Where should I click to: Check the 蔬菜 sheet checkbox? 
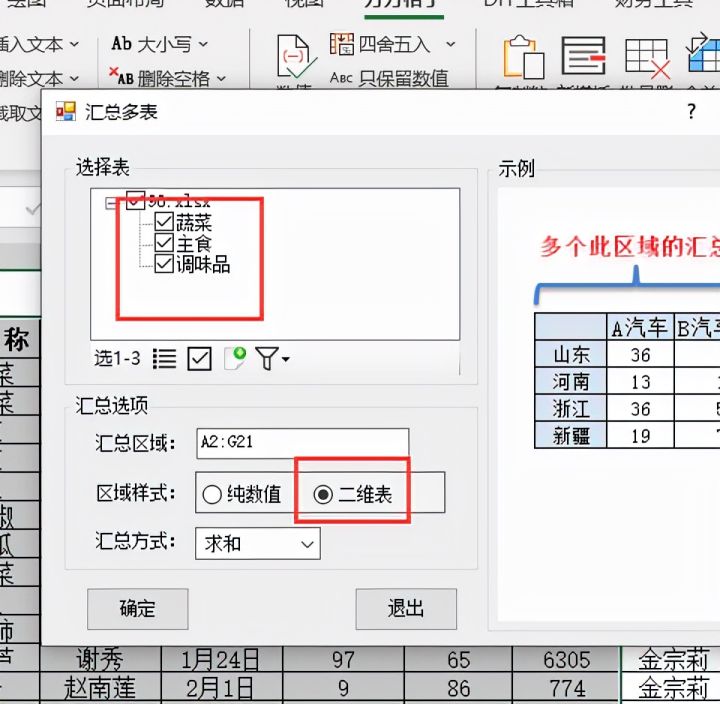coord(164,222)
